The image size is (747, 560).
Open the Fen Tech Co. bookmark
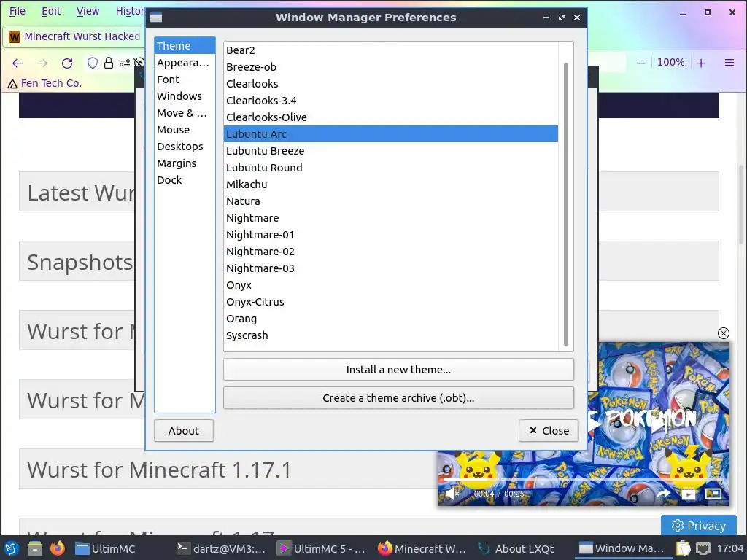point(44,83)
